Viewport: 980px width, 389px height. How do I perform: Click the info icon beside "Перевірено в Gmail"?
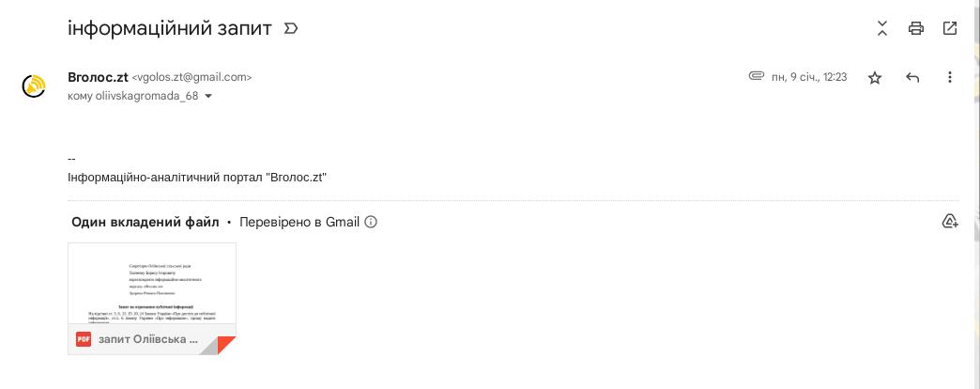point(371,223)
